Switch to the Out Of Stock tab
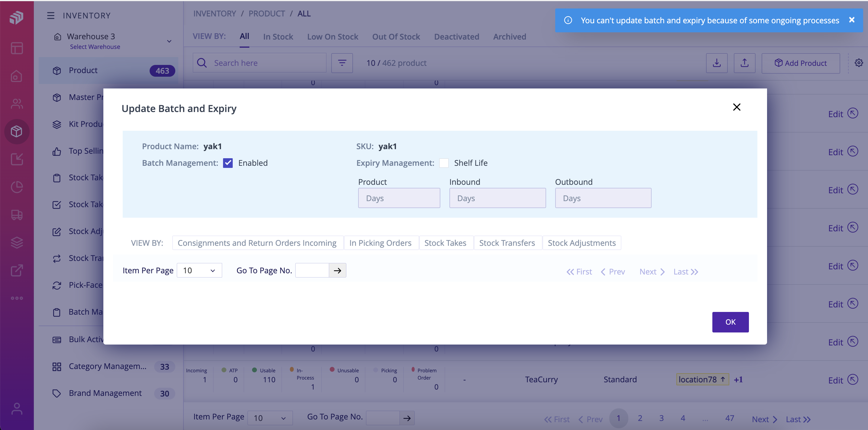Screen dimensions: 868x430 point(396,36)
